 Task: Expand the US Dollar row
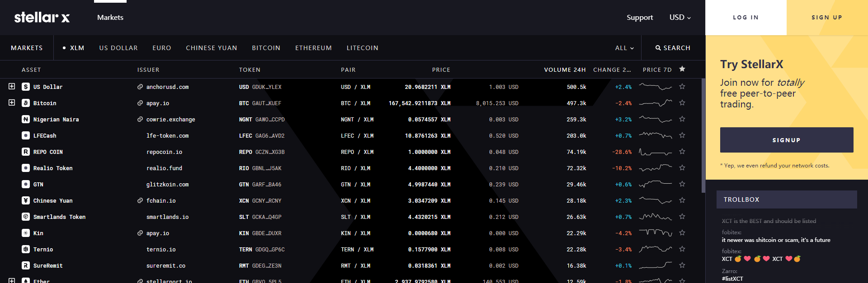tap(12, 86)
